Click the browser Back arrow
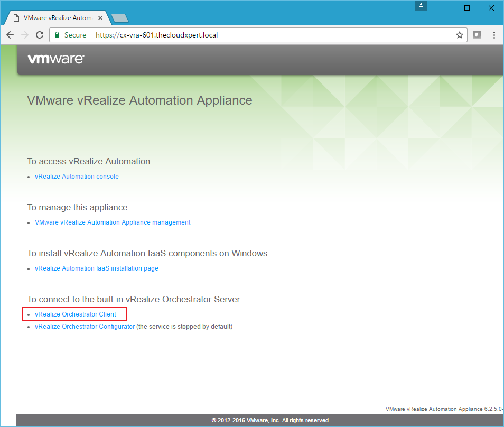 (10, 35)
